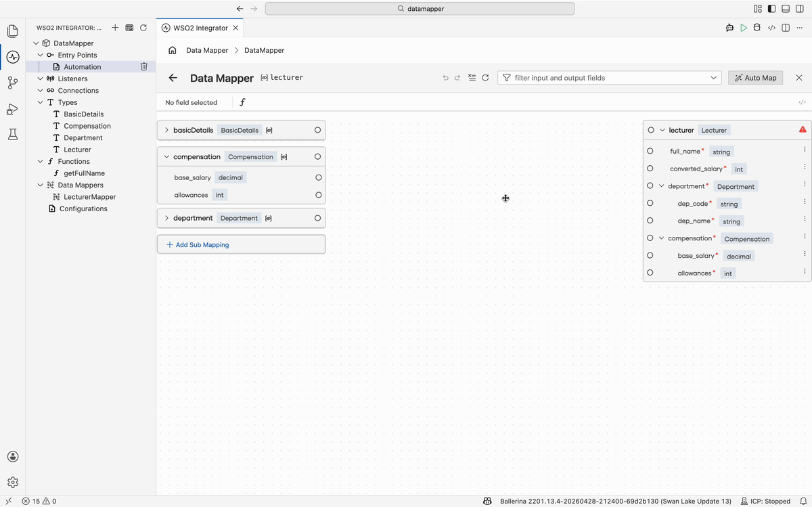Expand the basicDetails input node
This screenshot has width=812, height=507.
pos(166,130)
